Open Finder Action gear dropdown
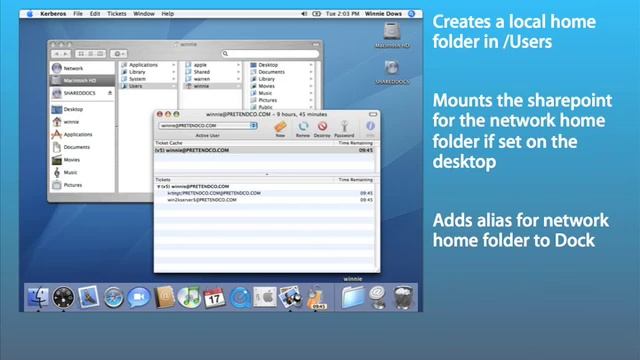The width and height of the screenshot is (640, 360). coord(119,53)
